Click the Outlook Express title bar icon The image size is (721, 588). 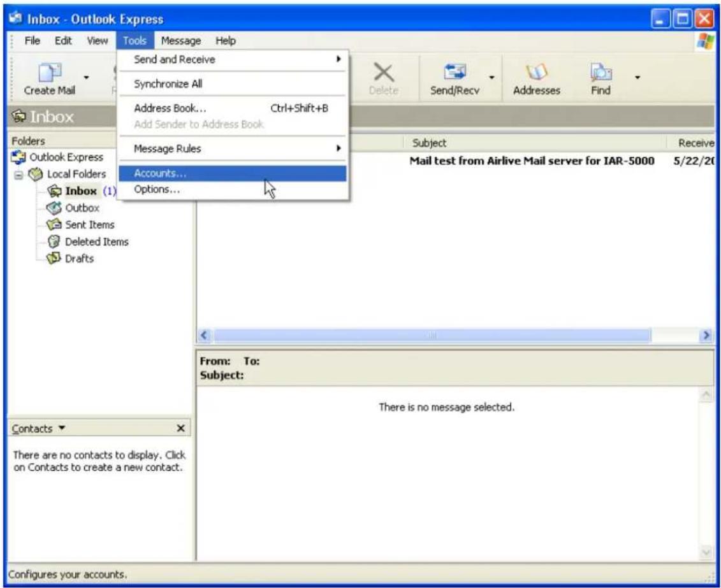(x=16, y=18)
